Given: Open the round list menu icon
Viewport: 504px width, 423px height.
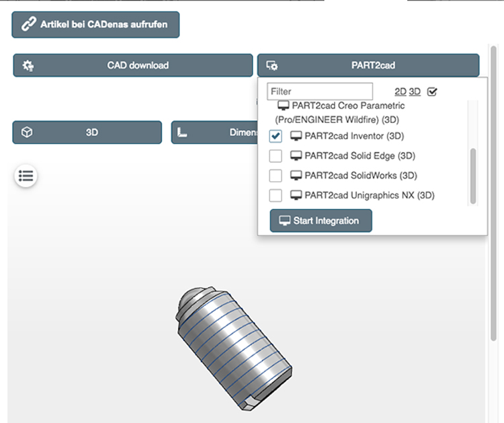Looking at the screenshot, I should click(26, 176).
